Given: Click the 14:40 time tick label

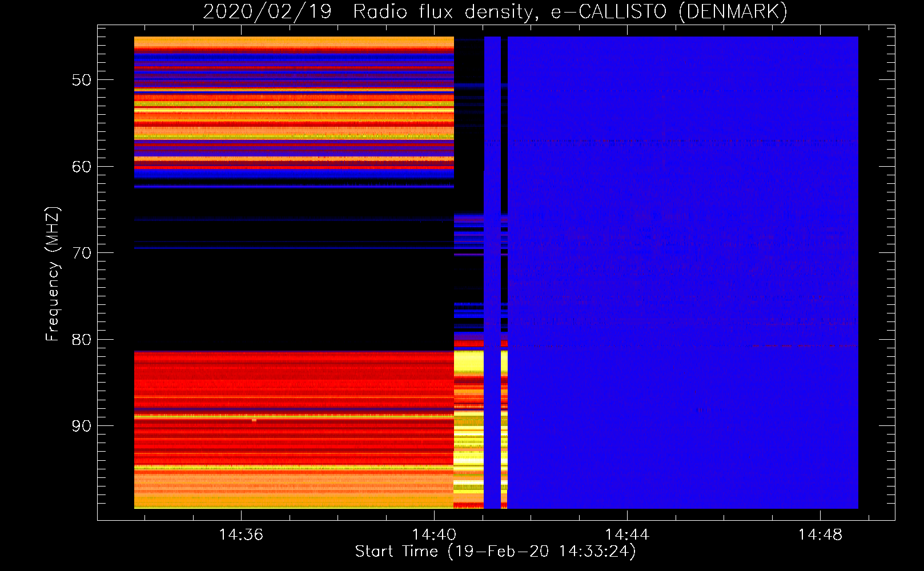Looking at the screenshot, I should pyautogui.click(x=434, y=534).
